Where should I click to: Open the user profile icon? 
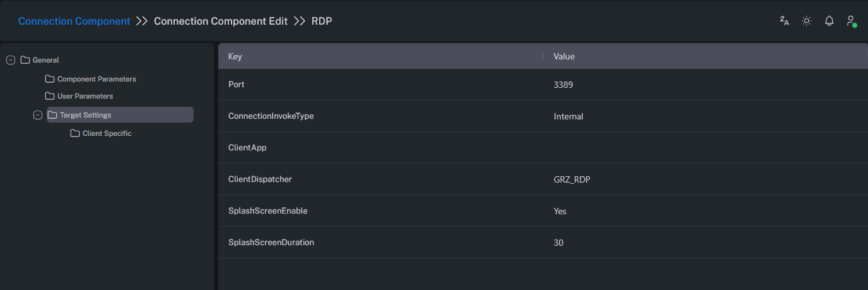[x=851, y=21]
